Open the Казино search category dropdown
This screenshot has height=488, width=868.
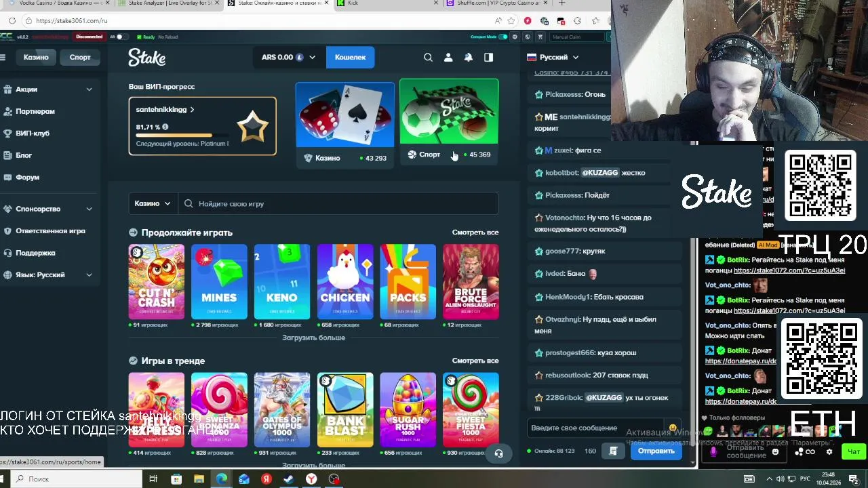153,203
